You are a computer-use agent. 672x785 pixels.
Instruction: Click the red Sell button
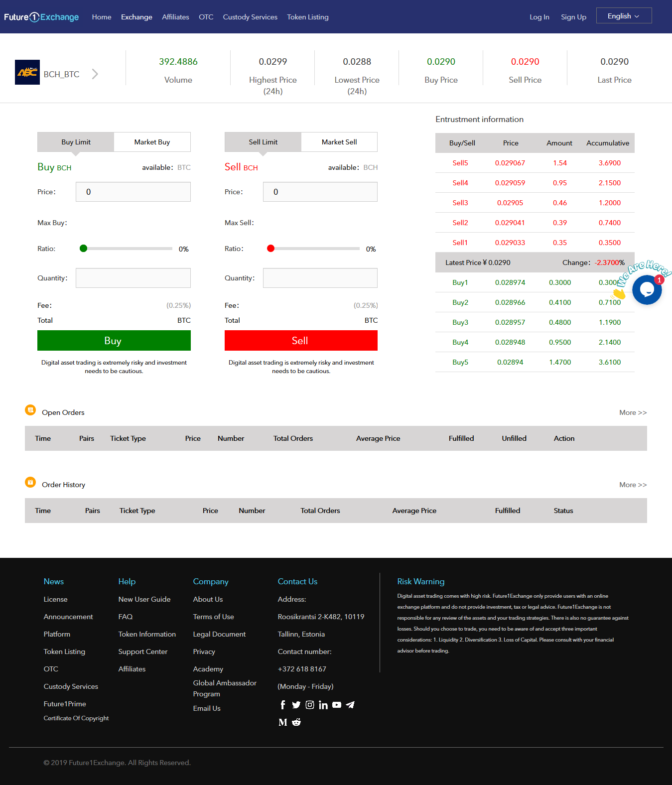point(301,341)
